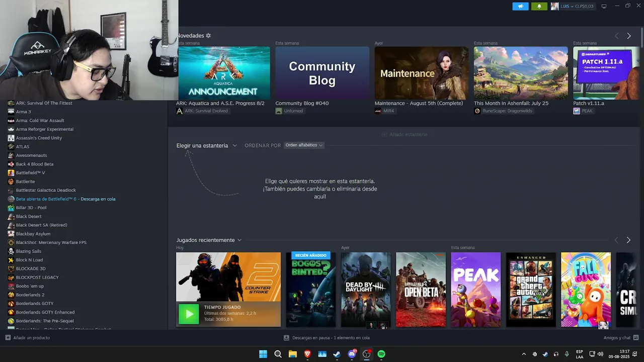
Task: Play Counter-Strike 2 with the green play button
Action: 189,314
